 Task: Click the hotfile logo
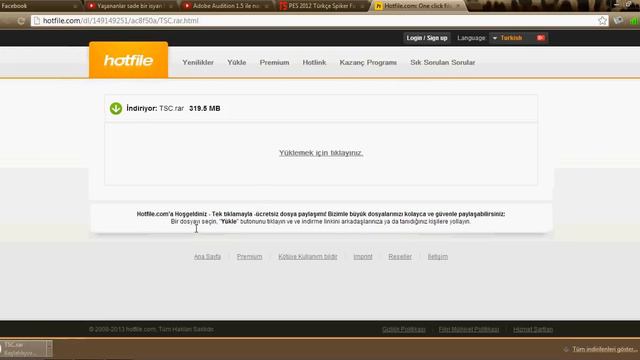tap(129, 60)
